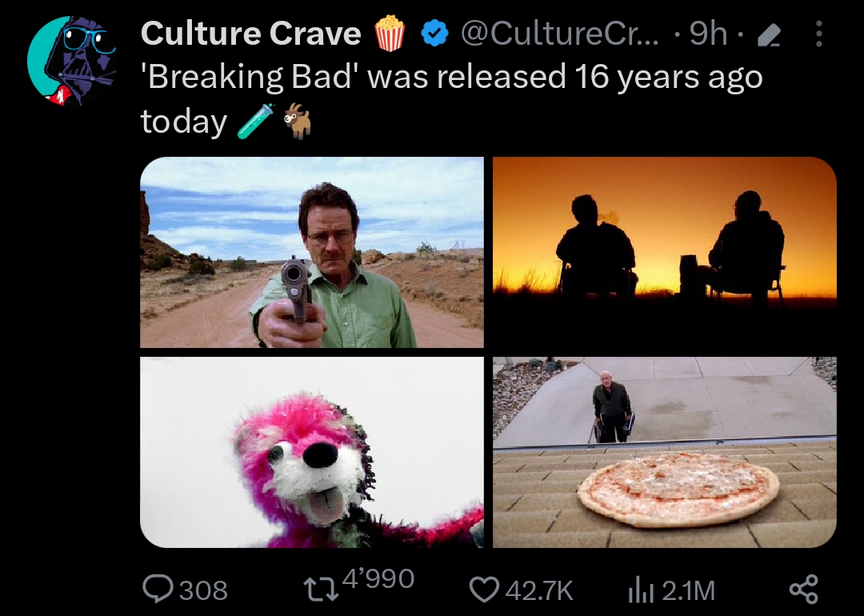The width and height of the screenshot is (864, 616).
Task: Repost using the retweet arrows icon
Action: pyautogui.click(x=322, y=589)
